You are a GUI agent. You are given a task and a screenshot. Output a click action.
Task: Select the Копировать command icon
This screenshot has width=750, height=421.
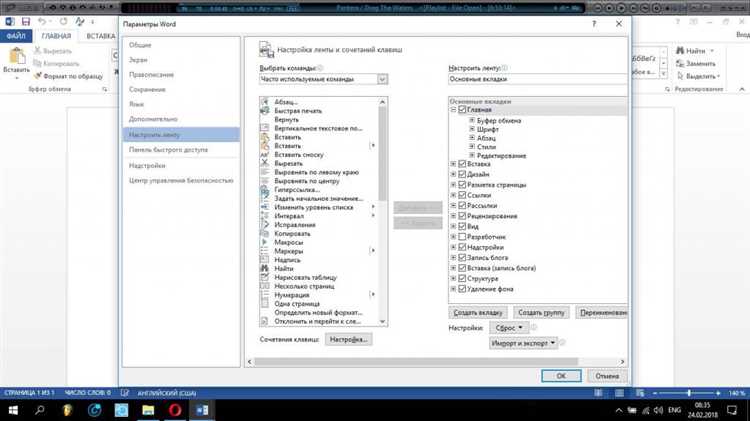pyautogui.click(x=265, y=233)
